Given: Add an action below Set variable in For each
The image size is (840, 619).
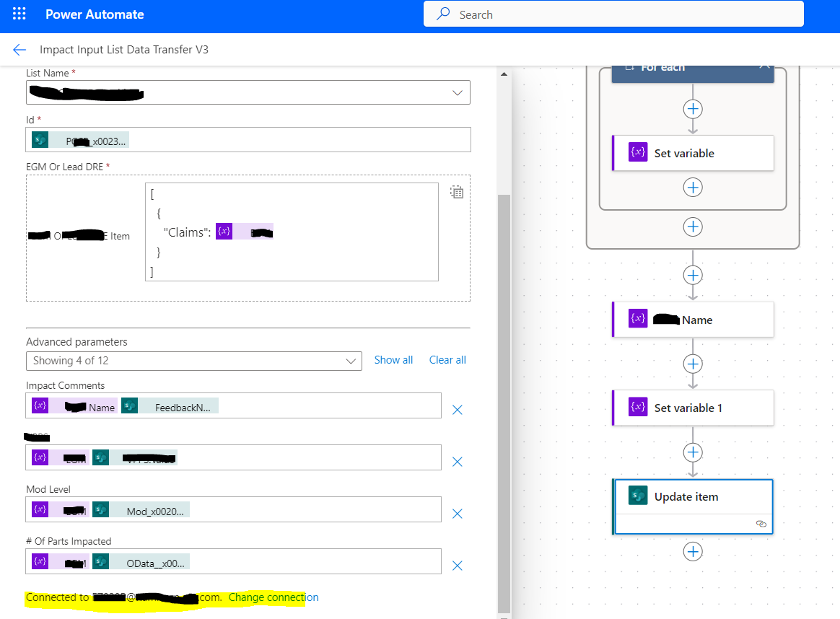Looking at the screenshot, I should (x=693, y=188).
